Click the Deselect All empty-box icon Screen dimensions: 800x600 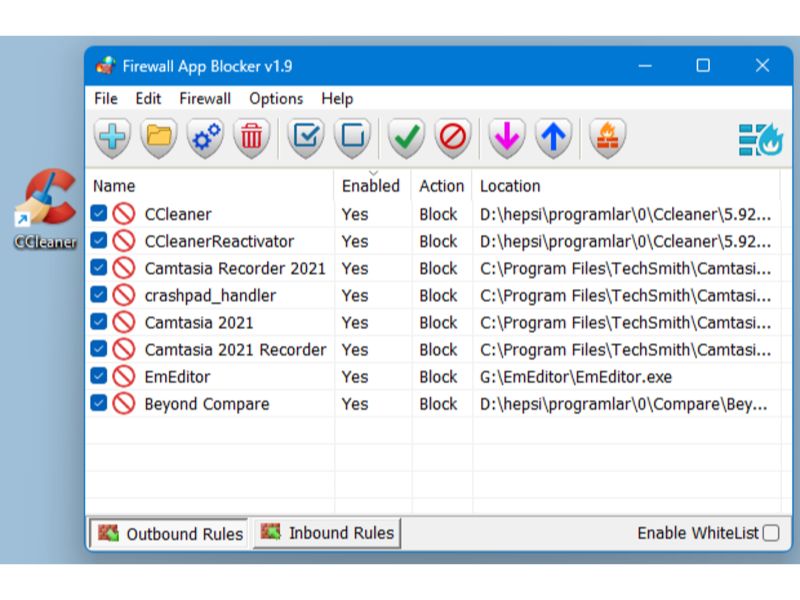coord(352,138)
